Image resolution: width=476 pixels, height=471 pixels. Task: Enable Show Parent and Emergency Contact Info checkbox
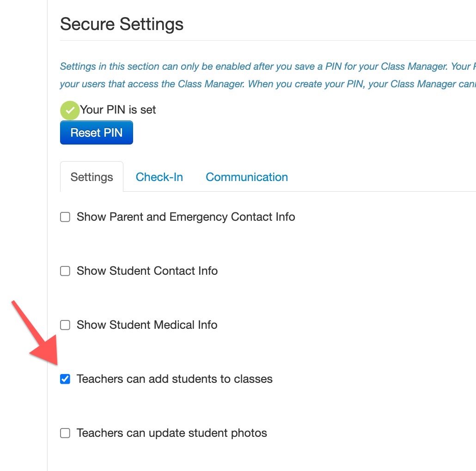pos(65,217)
